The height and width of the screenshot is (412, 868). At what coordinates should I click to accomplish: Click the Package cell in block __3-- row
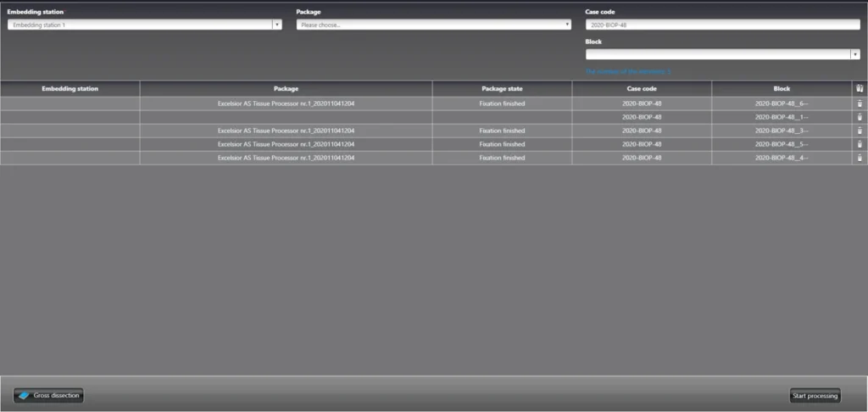click(x=287, y=131)
